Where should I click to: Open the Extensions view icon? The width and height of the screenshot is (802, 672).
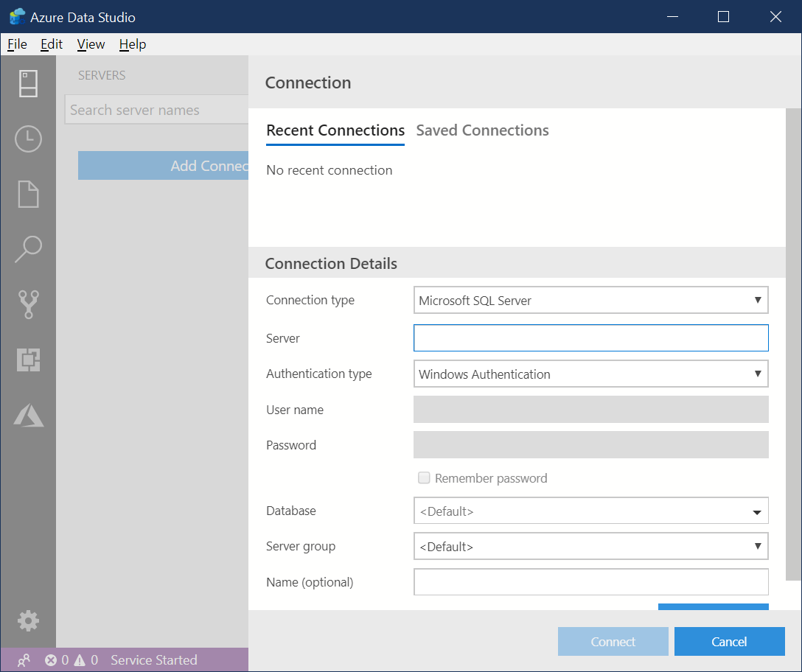[x=28, y=360]
